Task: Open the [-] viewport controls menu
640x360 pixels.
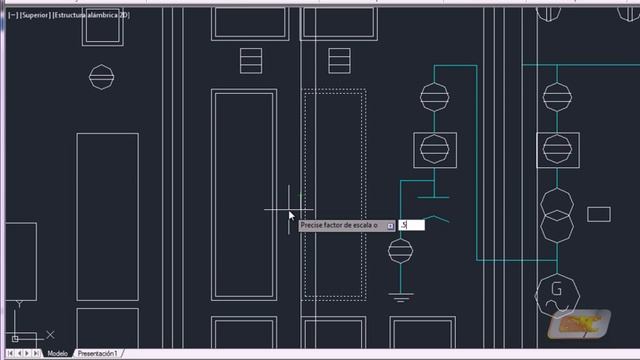Action: point(13,15)
